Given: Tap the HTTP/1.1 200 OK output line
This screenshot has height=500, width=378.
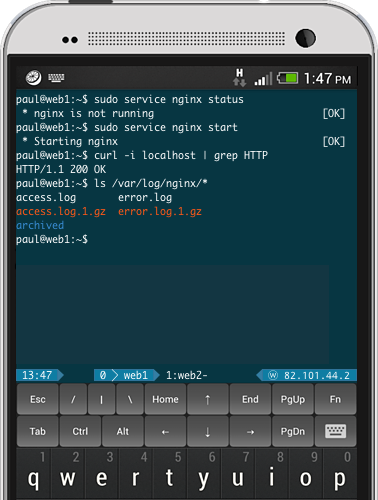Looking at the screenshot, I should coord(61,169).
